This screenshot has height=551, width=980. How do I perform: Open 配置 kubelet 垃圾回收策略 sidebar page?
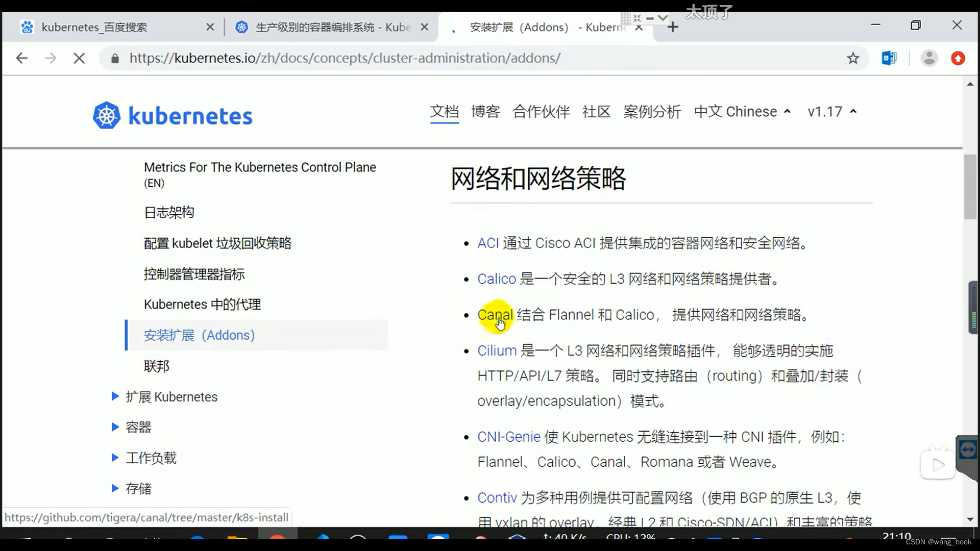coord(217,243)
